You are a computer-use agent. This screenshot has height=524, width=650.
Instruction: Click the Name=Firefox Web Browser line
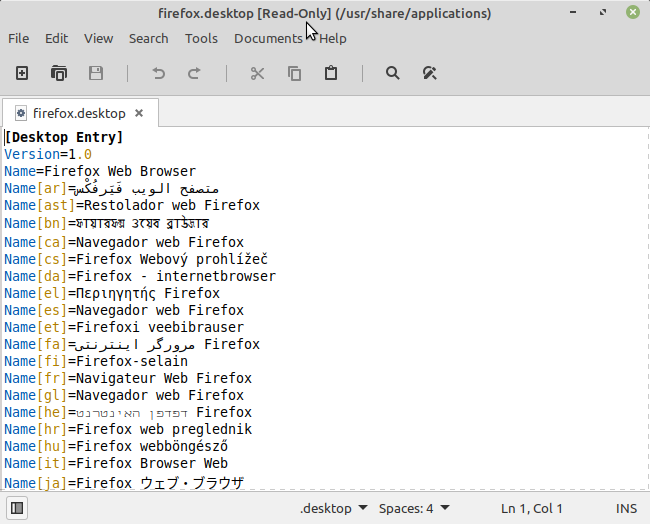[x=100, y=171]
